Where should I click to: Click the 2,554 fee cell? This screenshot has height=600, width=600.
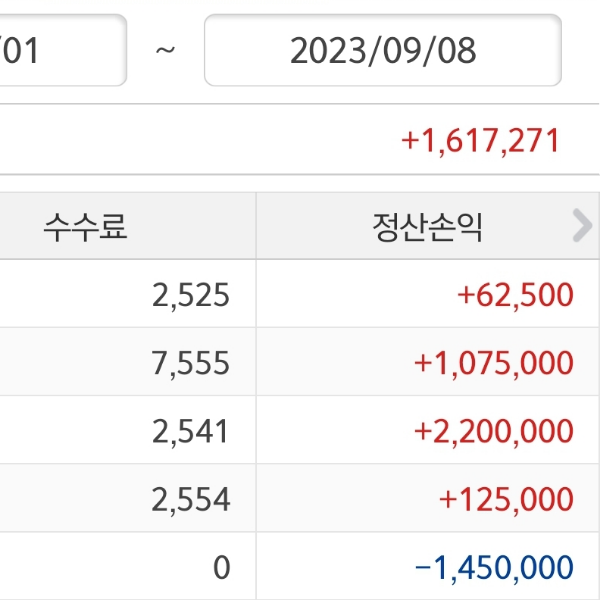[x=191, y=499]
